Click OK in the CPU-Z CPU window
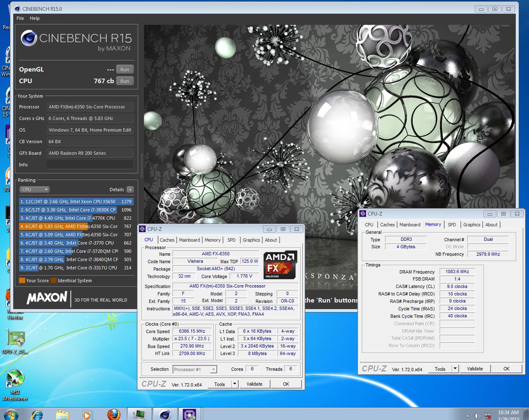The image size is (529, 420). pos(286,384)
